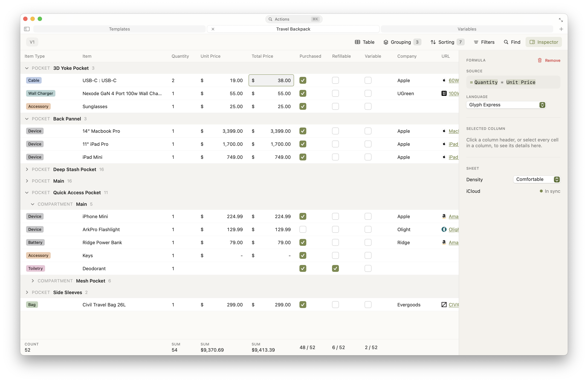The height and width of the screenshot is (382, 588).
Task: Expand the Main pocket group
Action: 27,181
